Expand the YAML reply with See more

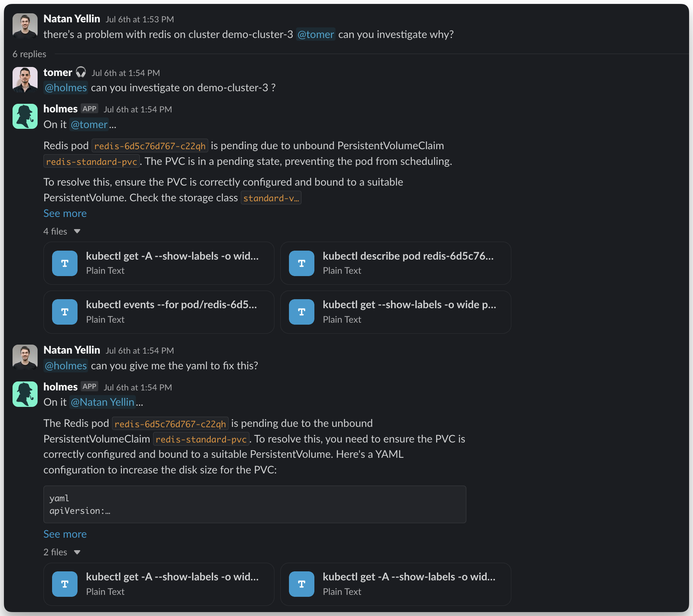pos(65,534)
